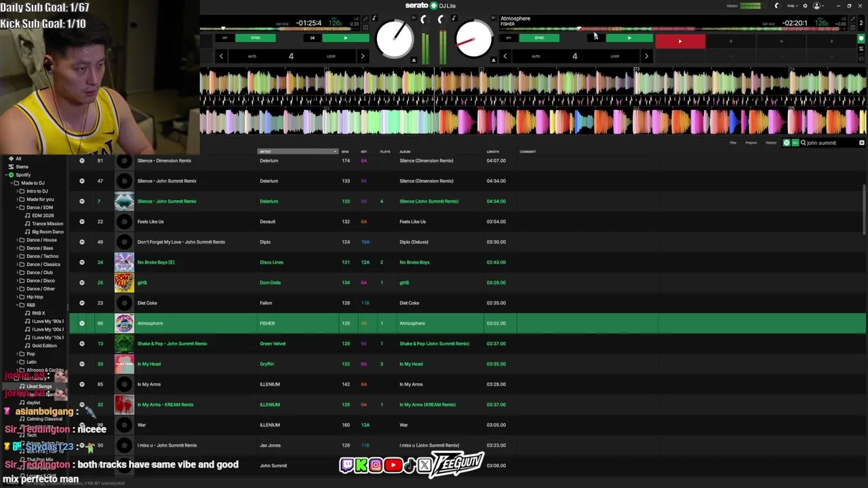Sort library by Artist column
Screen dimensions: 868x488
(297, 152)
